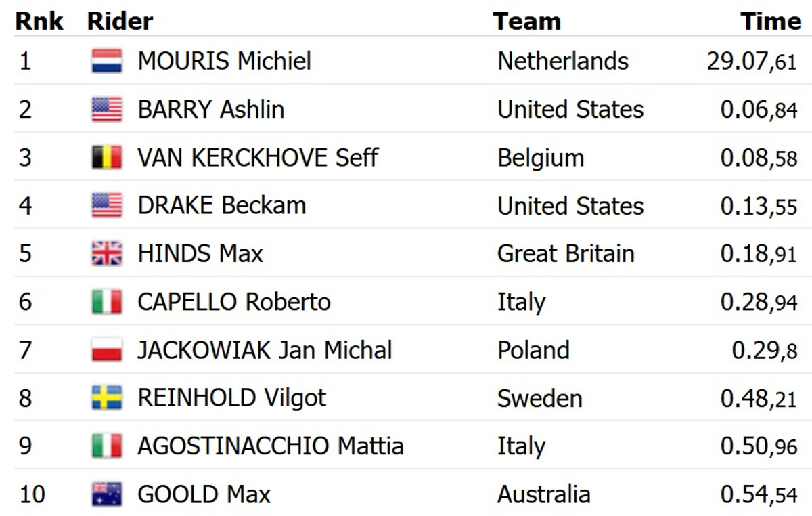Screen dimensions: 812x516
Task: Open rider MOURIS Michiel's profile
Action: (224, 61)
